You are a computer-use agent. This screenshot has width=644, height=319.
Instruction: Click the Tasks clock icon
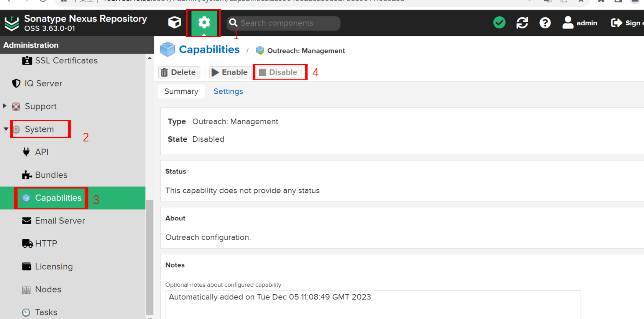(26, 312)
